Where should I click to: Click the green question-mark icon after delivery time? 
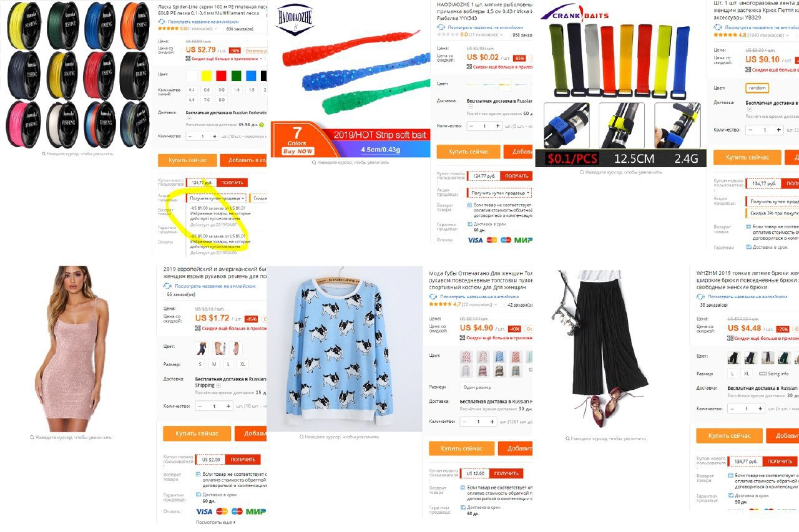click(263, 125)
